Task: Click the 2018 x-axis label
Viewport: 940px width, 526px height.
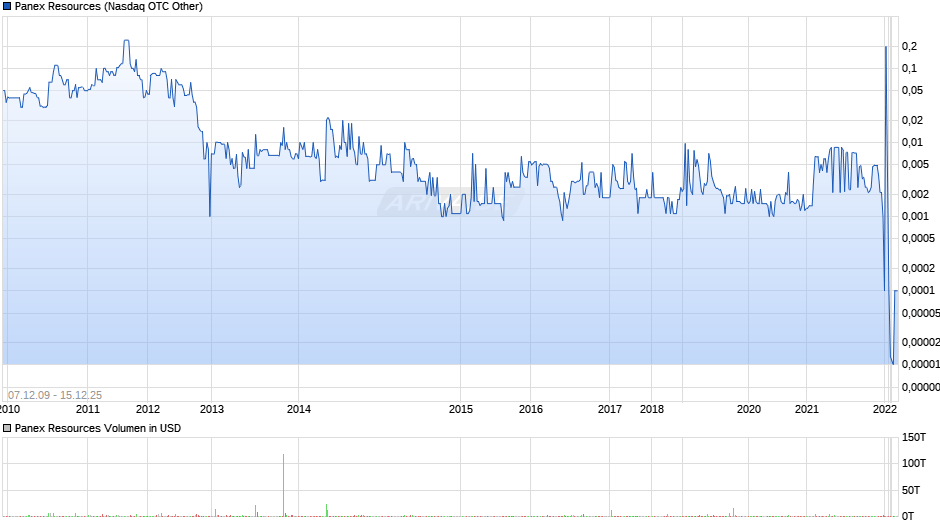Action: point(652,409)
